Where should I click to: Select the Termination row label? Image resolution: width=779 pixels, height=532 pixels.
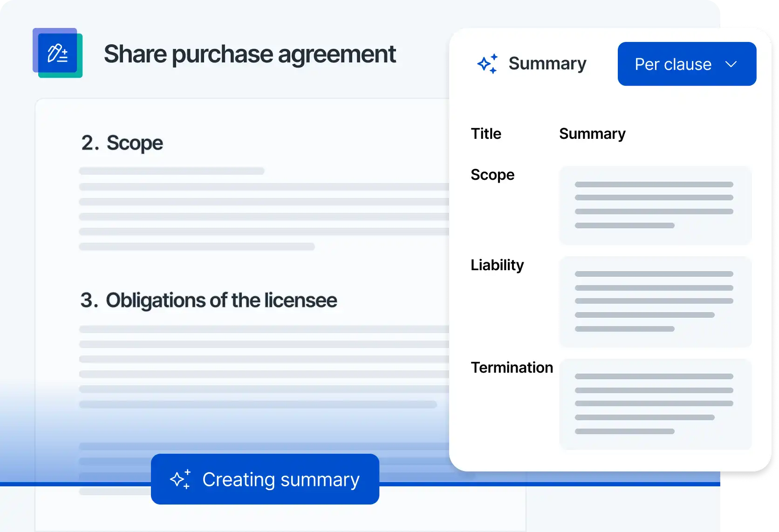tap(512, 368)
